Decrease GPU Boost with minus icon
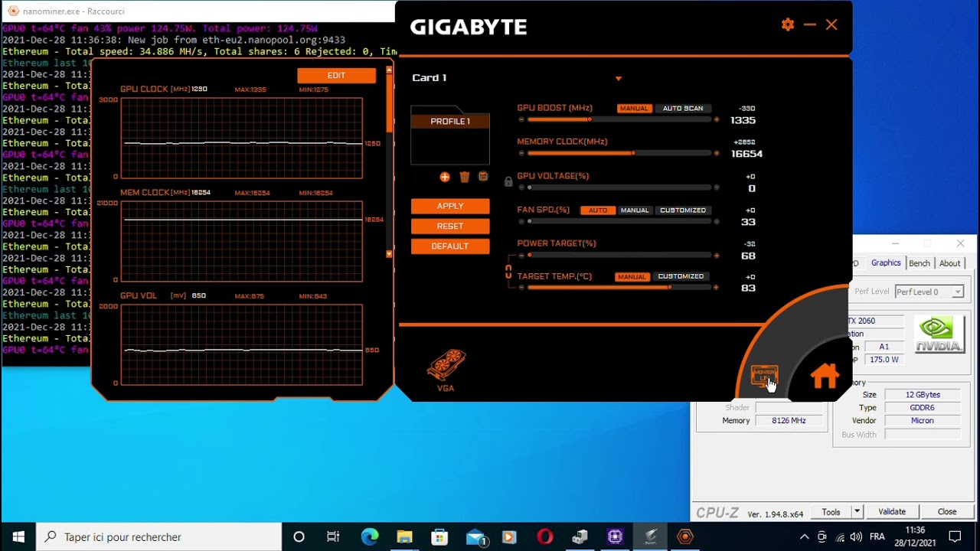 coord(521,119)
